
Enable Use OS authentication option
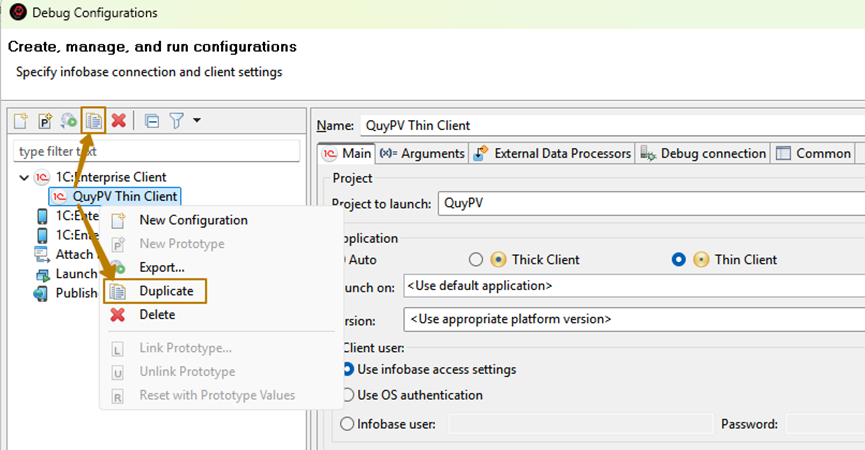347,395
